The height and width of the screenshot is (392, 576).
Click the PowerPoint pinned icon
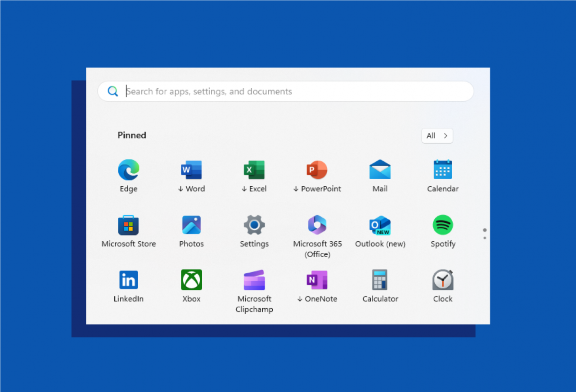(x=317, y=170)
